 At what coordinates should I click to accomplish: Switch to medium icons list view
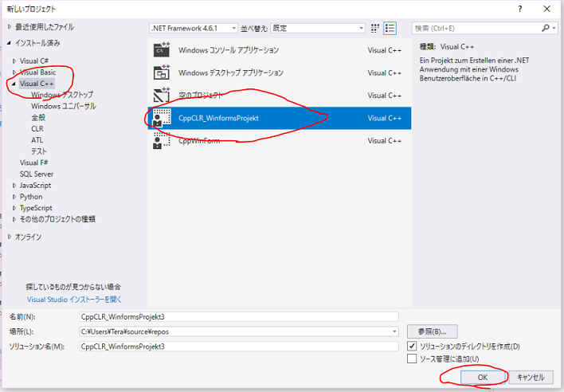point(390,28)
